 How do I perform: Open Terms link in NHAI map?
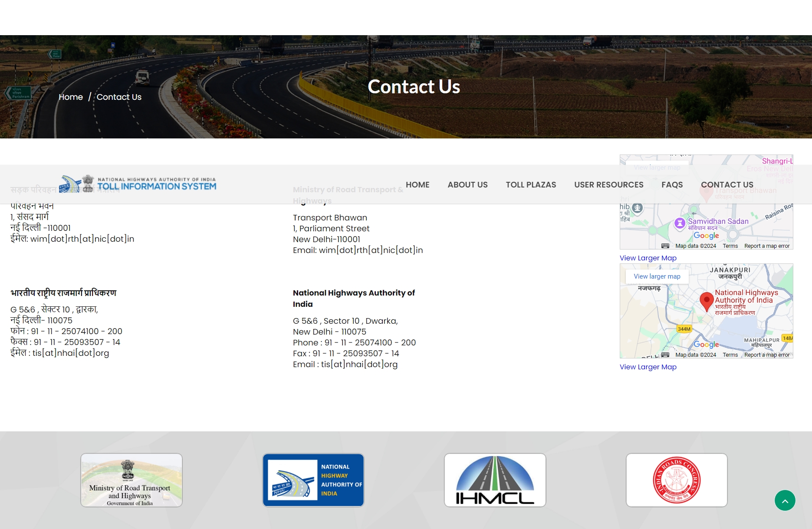[x=730, y=355]
